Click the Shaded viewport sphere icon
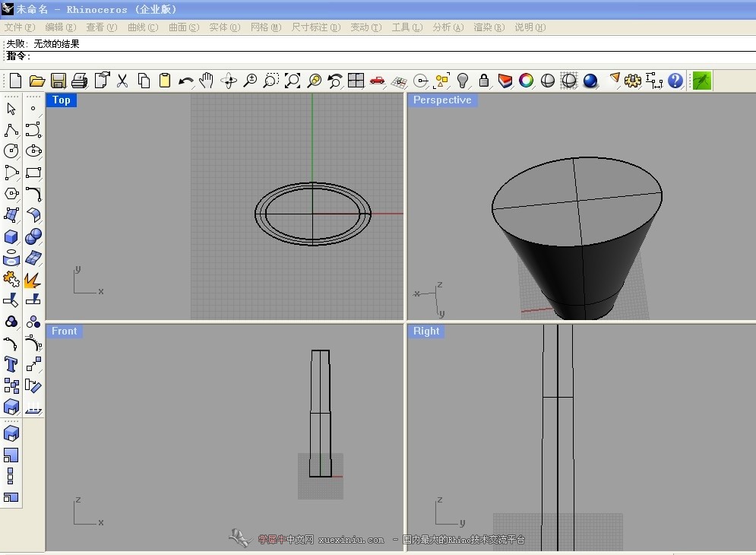 [547, 81]
